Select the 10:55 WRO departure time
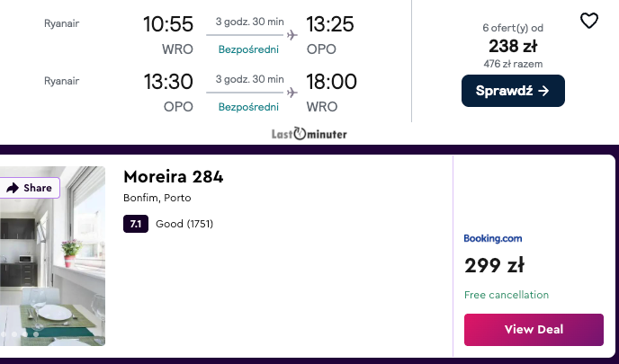 (x=168, y=25)
